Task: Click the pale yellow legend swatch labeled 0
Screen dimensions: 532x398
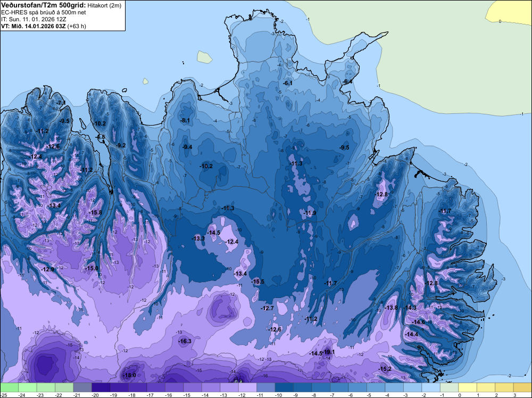Action: (x=467, y=387)
